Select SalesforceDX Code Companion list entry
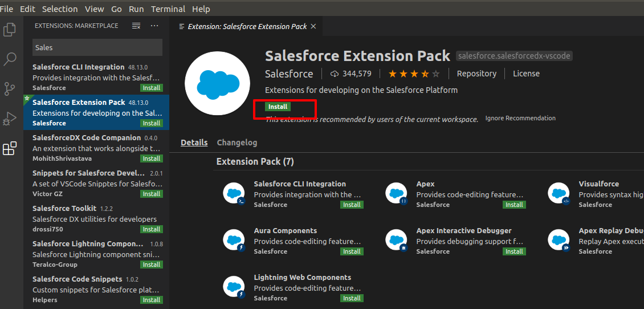This screenshot has width=644, height=309. click(x=96, y=148)
